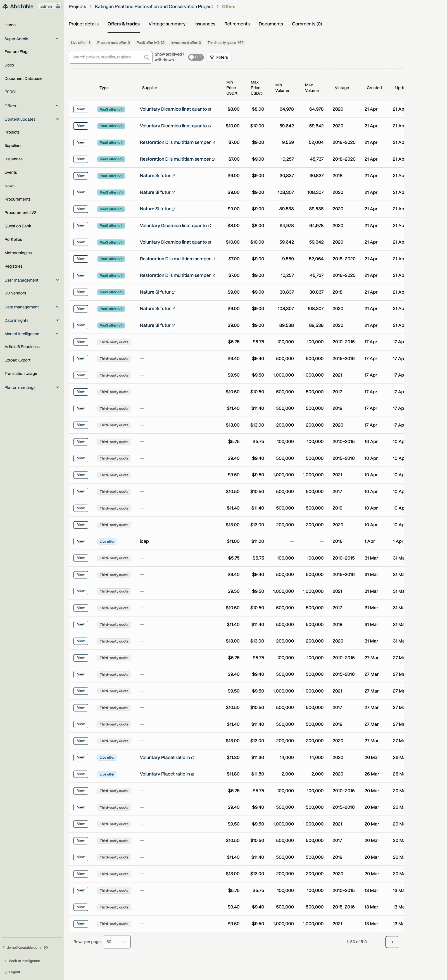The width and height of the screenshot is (447, 980).
Task: Open Exroad Export in sidebar
Action: tap(18, 360)
